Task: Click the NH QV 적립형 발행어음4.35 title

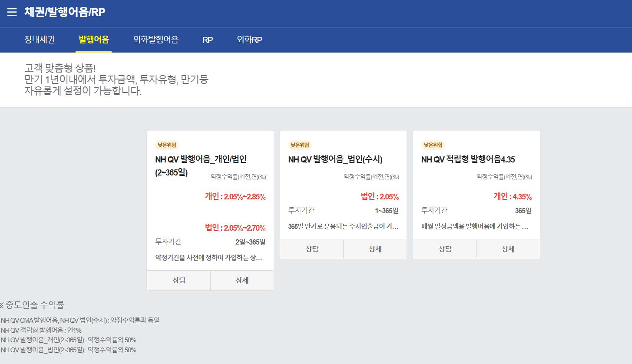Action: point(468,160)
